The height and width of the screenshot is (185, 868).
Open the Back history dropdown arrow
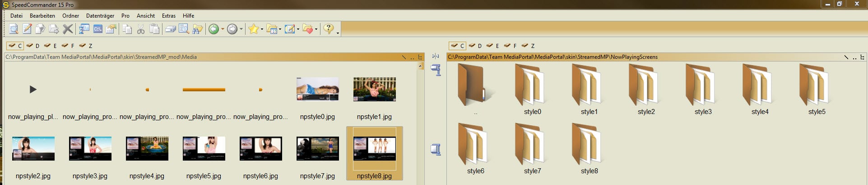[x=223, y=29]
